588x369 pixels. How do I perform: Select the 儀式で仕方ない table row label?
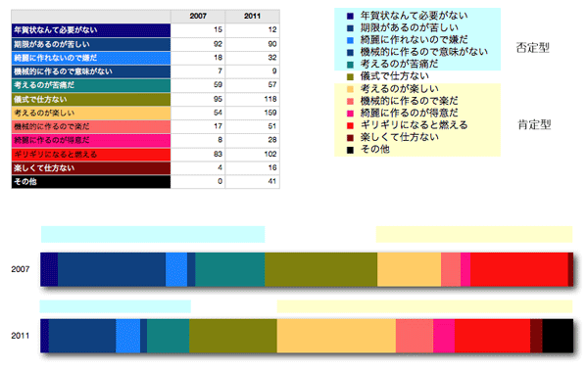coord(91,99)
